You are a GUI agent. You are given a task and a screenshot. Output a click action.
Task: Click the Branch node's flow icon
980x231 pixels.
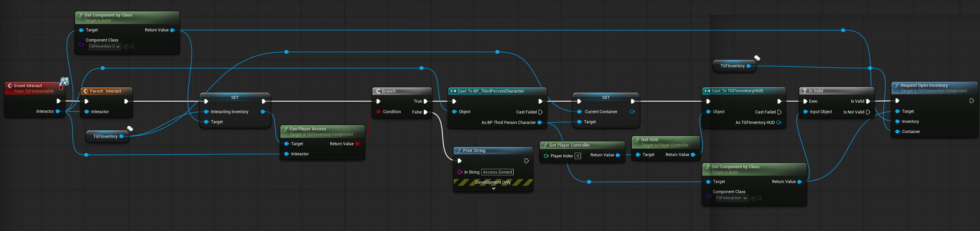[378, 91]
